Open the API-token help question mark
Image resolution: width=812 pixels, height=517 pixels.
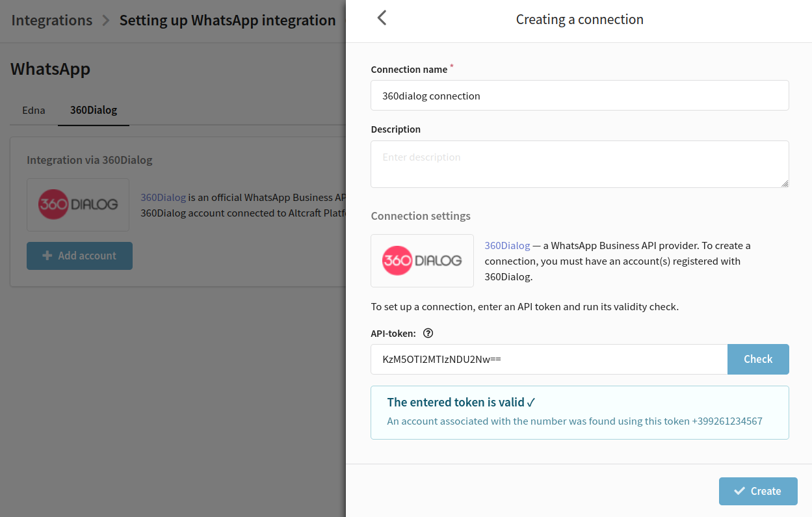pyautogui.click(x=428, y=333)
